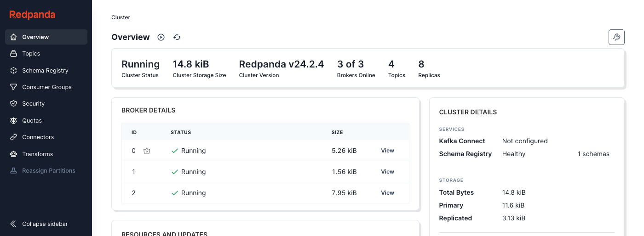Image resolution: width=644 pixels, height=236 pixels.
Task: View details for broker 1
Action: tap(387, 172)
